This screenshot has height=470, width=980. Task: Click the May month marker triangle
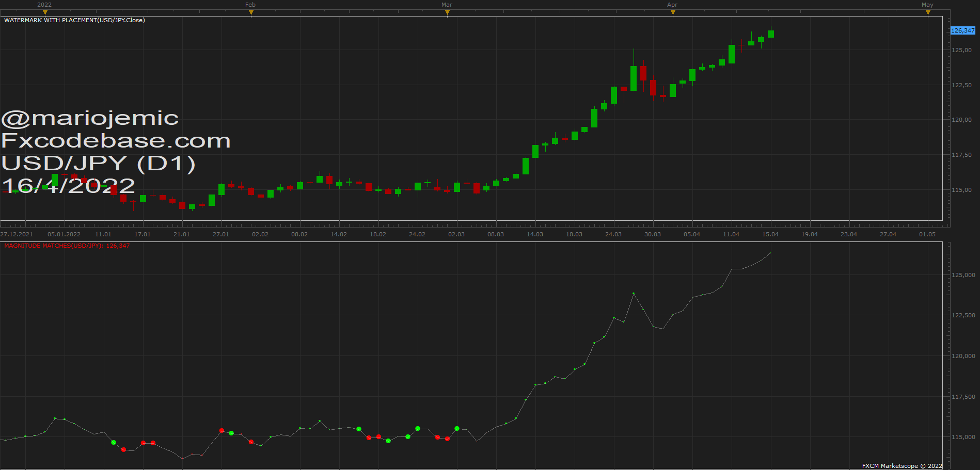pyautogui.click(x=928, y=12)
